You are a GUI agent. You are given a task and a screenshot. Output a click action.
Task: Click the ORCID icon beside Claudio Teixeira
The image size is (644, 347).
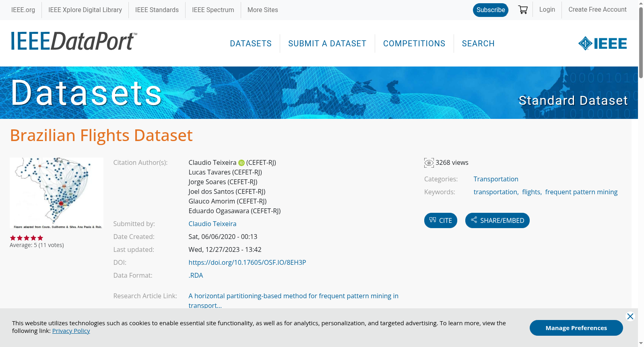coord(242,163)
